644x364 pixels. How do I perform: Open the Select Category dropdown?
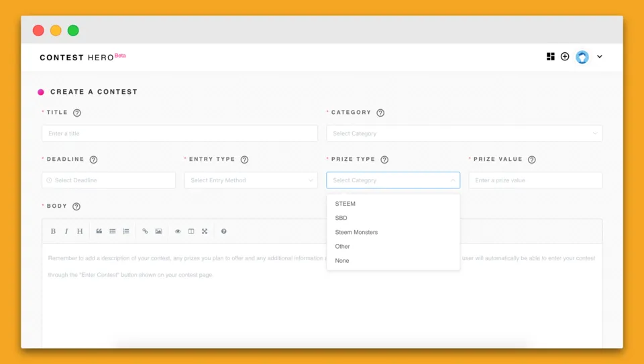click(x=464, y=133)
